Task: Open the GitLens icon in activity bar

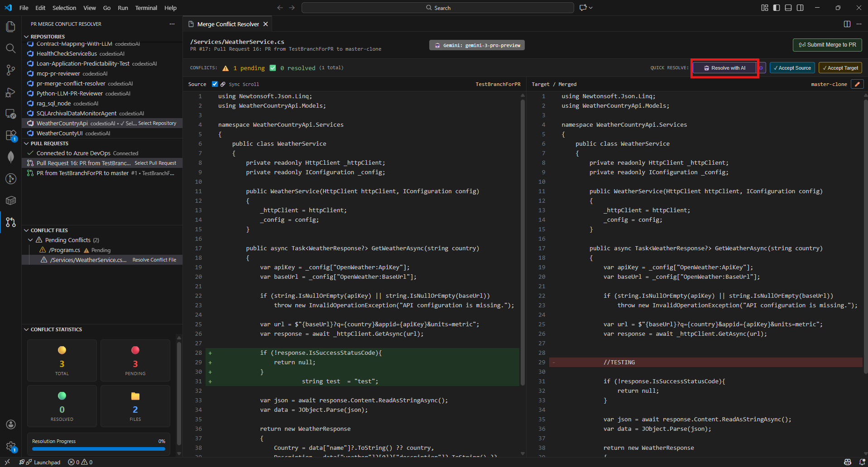Action: click(10, 179)
